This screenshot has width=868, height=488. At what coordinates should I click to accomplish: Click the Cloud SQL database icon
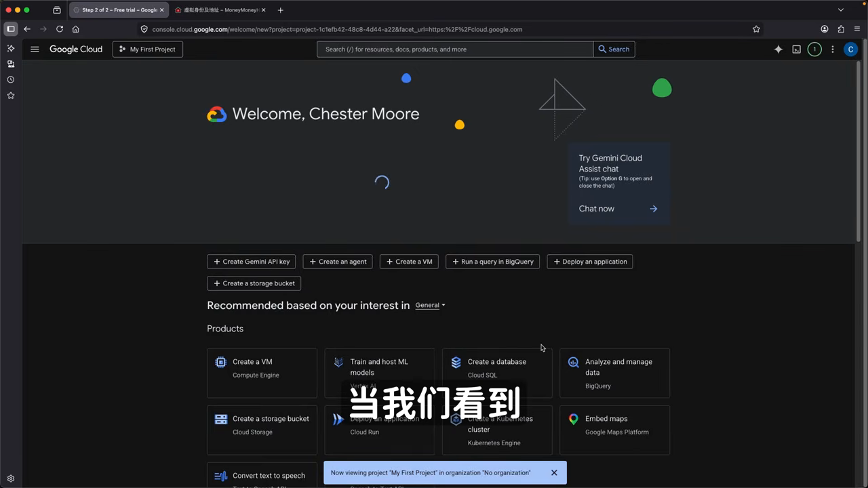[456, 363]
